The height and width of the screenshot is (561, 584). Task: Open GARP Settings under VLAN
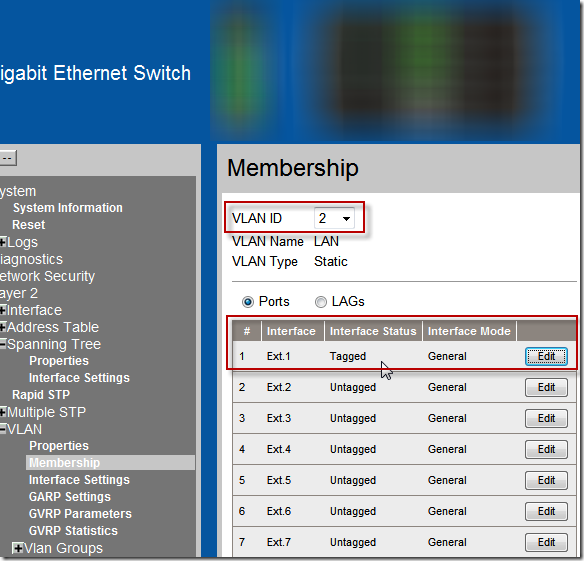(70, 497)
